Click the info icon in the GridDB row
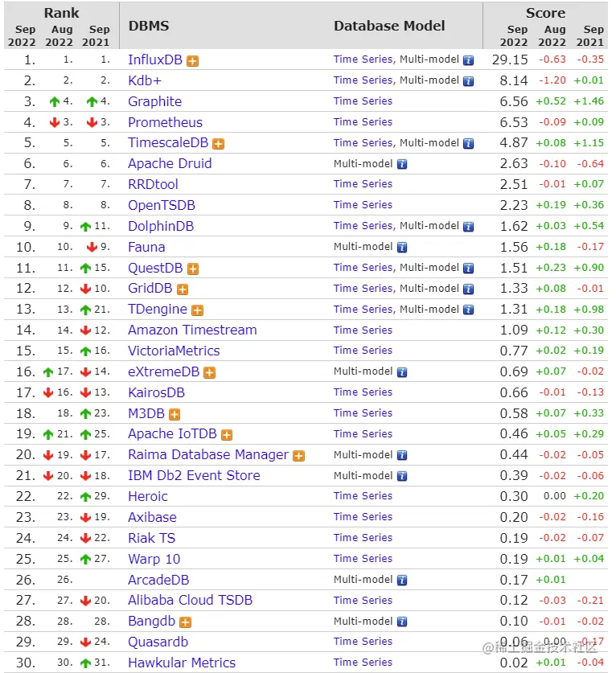The height and width of the screenshot is (673, 616). point(468,289)
